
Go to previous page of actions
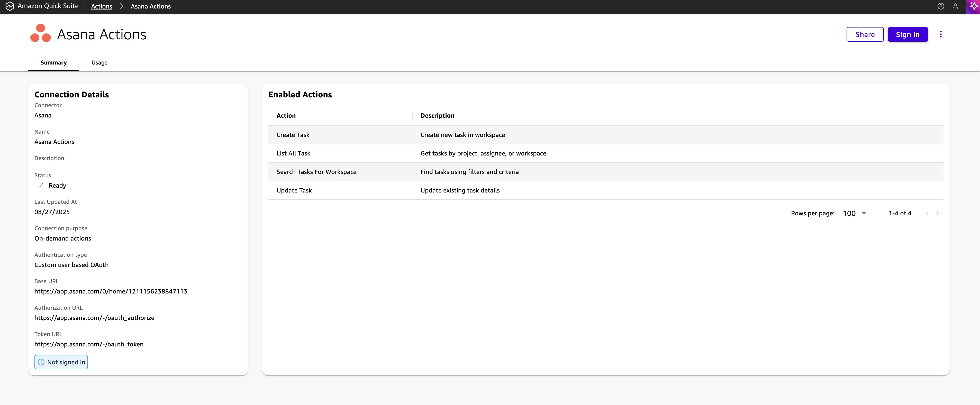click(927, 213)
